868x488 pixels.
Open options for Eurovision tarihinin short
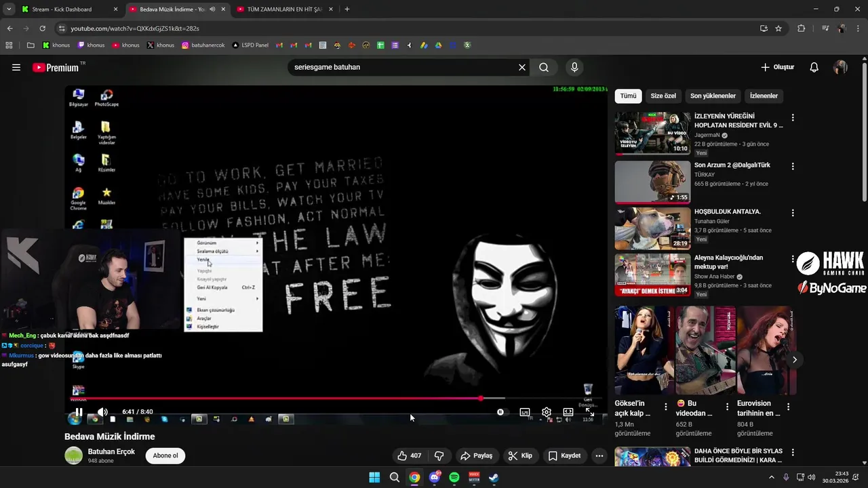coord(787,407)
